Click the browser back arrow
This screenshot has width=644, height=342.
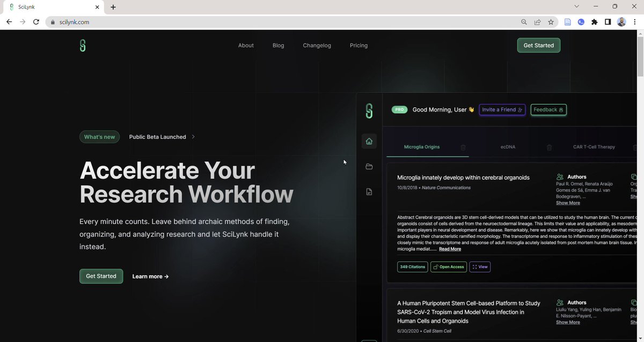click(x=9, y=22)
